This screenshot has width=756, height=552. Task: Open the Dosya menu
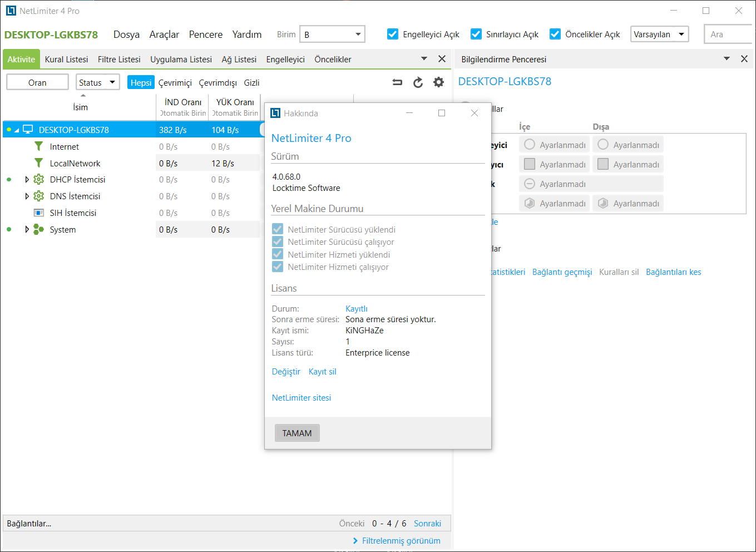click(126, 34)
